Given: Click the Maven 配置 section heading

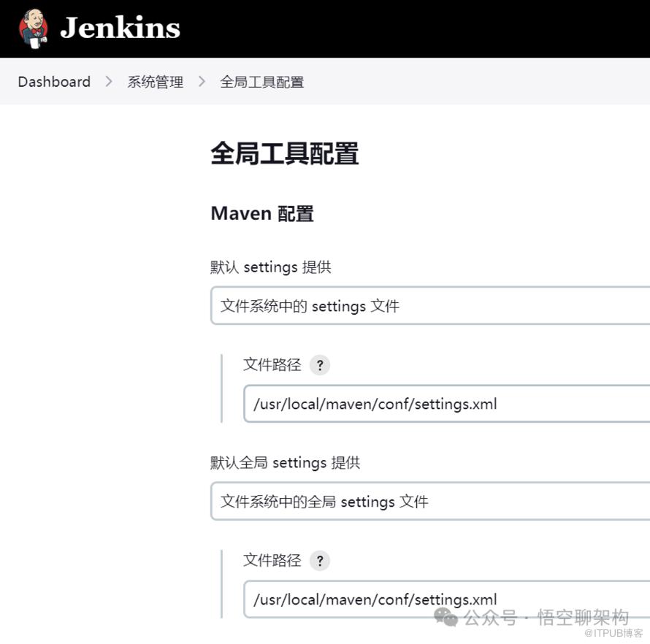Looking at the screenshot, I should click(262, 214).
